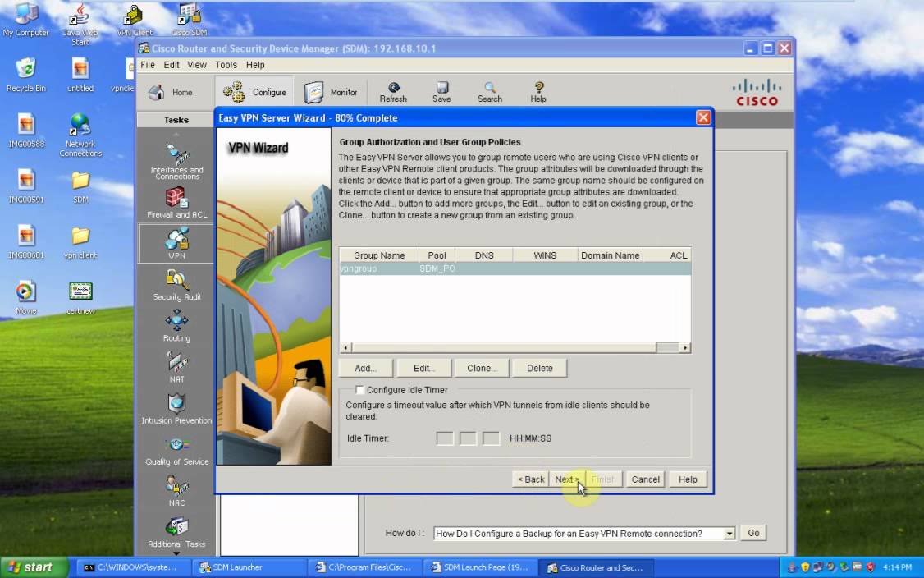924x578 pixels.
Task: Click the table's horizontal scrollbar left arrow
Action: pos(346,347)
